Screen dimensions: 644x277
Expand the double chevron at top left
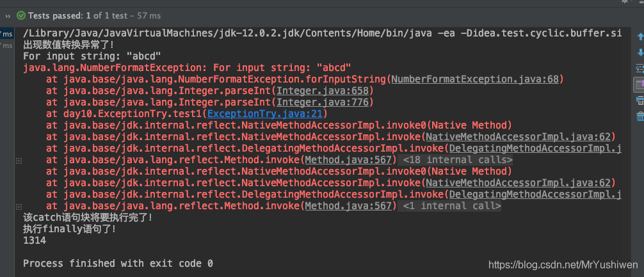pyautogui.click(x=8, y=16)
